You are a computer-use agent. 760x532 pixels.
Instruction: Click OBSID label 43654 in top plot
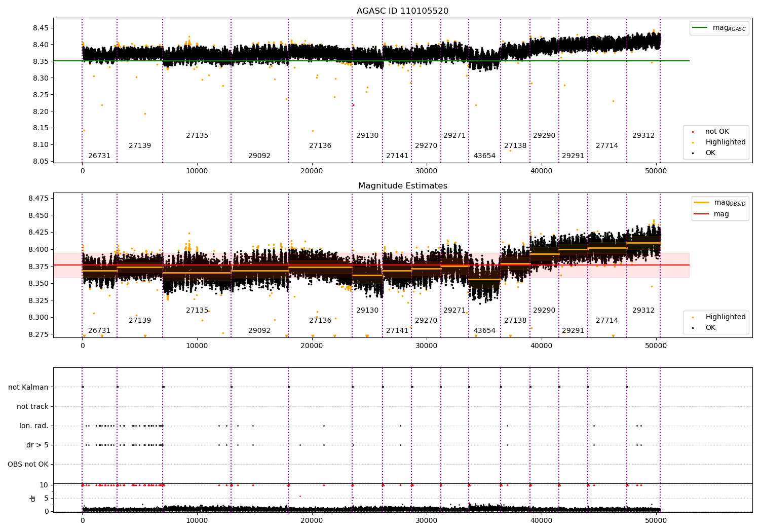(484, 156)
